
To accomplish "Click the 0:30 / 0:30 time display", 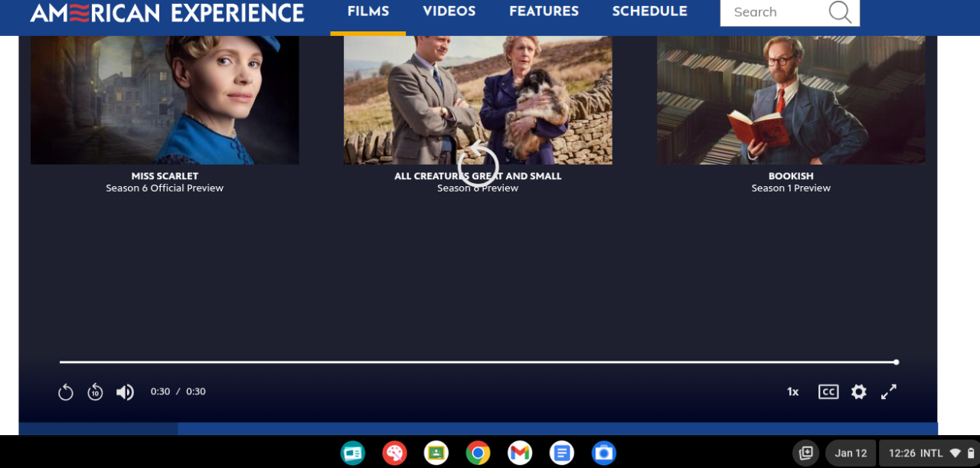I will click(x=178, y=391).
